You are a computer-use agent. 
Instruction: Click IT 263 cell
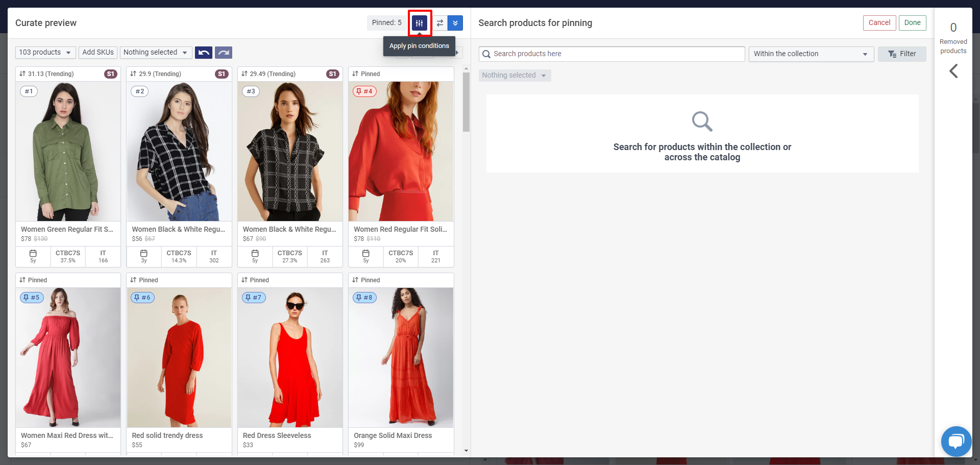[325, 256]
